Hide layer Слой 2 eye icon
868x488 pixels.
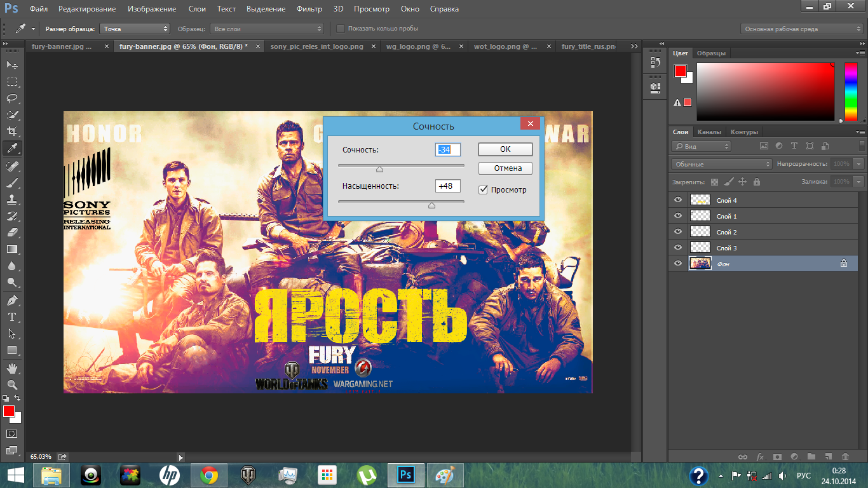(678, 232)
